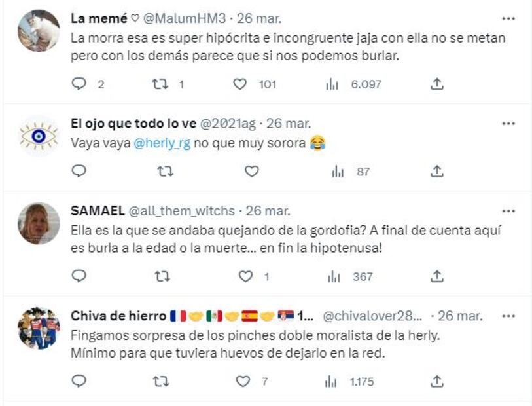Open SAMAEL's profile picture
The image size is (532, 406).
tap(39, 223)
